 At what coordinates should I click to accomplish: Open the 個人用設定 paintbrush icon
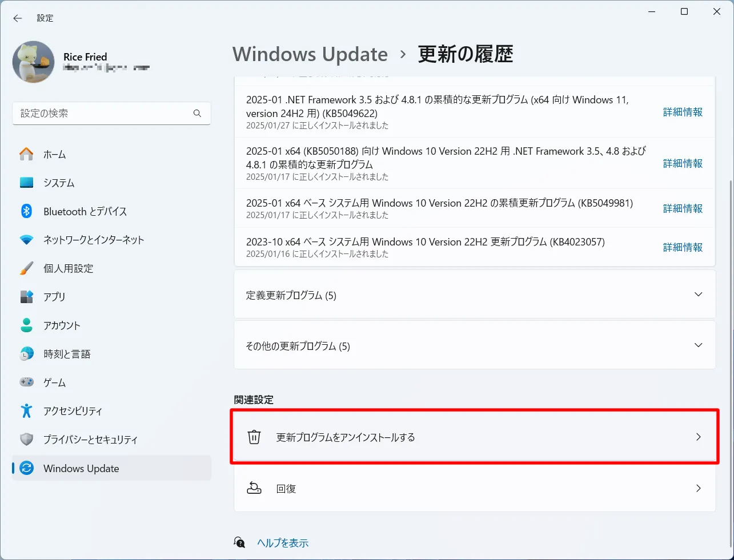(x=27, y=268)
